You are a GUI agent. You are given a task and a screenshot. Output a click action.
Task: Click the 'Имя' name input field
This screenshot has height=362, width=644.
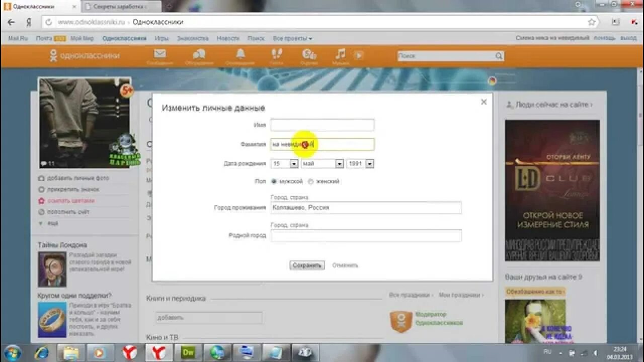click(x=323, y=125)
